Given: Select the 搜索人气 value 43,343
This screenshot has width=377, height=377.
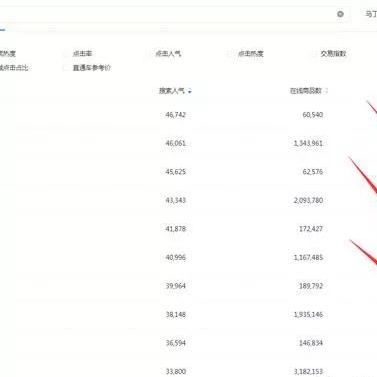Looking at the screenshot, I should [x=176, y=200].
